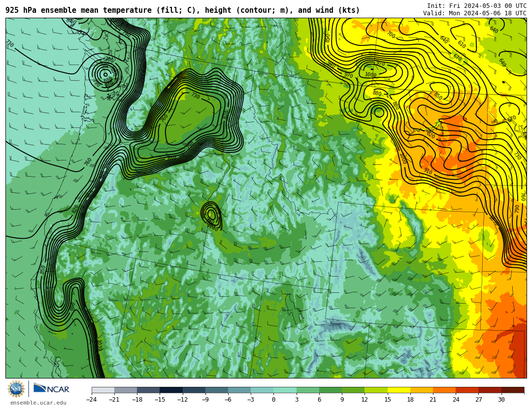Pick the color swatch between 21 and 24

click(x=444, y=390)
